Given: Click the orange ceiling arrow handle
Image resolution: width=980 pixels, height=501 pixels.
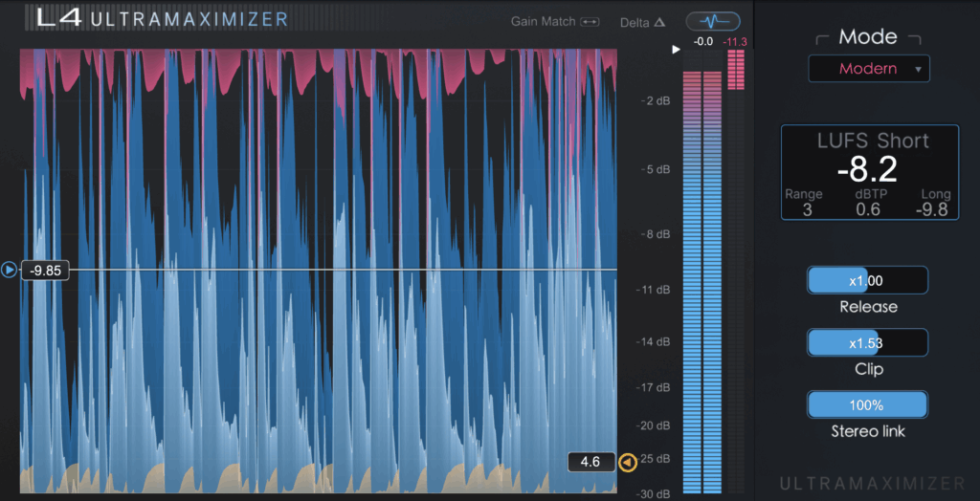Looking at the screenshot, I should pyautogui.click(x=627, y=463).
